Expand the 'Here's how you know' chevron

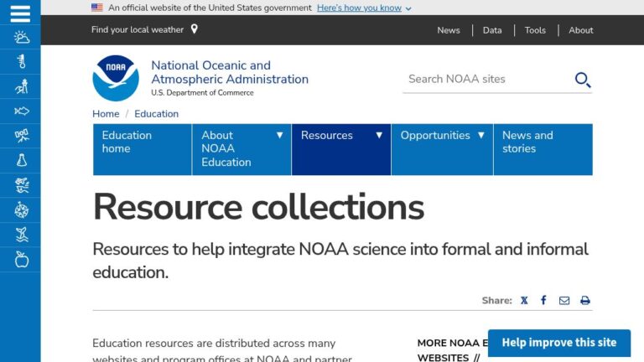click(x=408, y=8)
